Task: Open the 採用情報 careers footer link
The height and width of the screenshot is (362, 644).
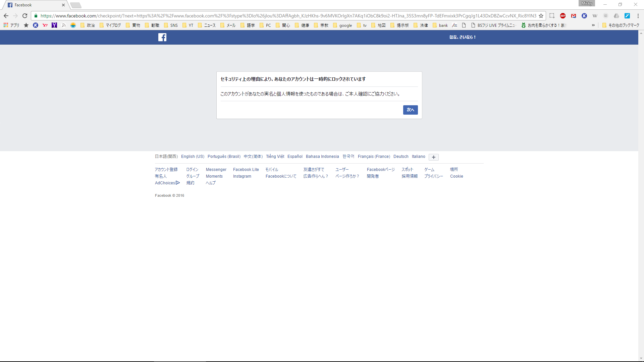Action: (x=410, y=176)
